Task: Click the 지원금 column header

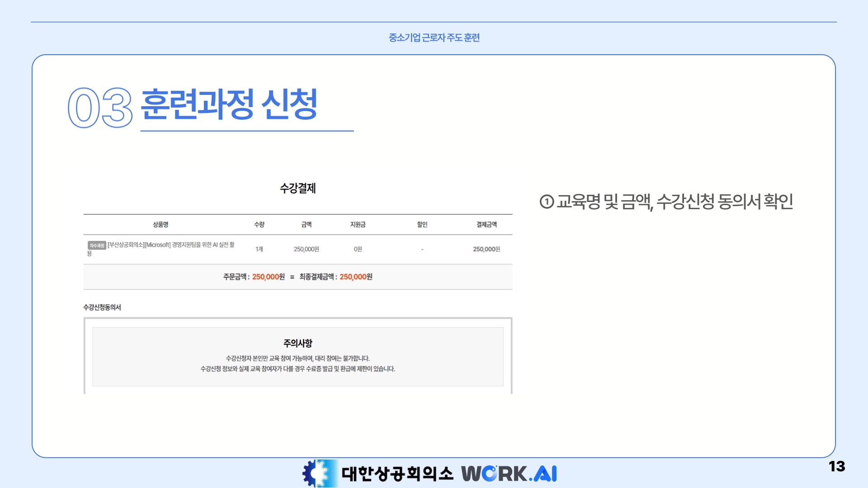Action: coord(358,225)
